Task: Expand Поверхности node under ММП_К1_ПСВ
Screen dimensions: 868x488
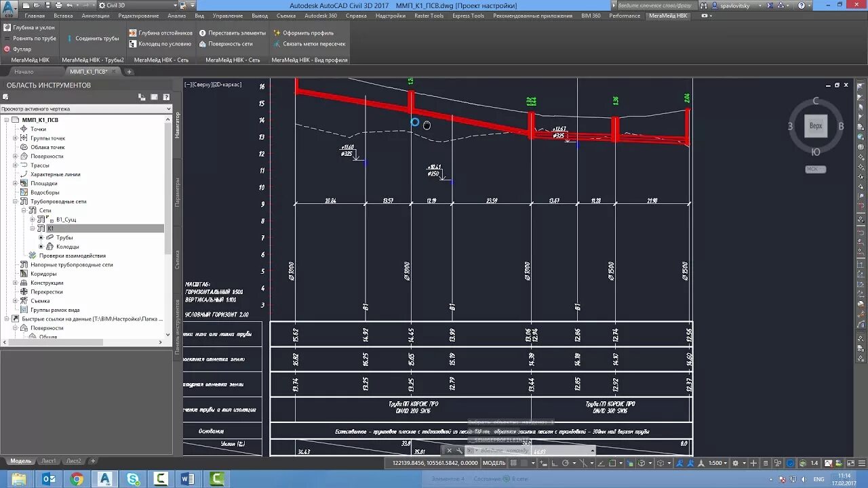Action: pyautogui.click(x=16, y=157)
